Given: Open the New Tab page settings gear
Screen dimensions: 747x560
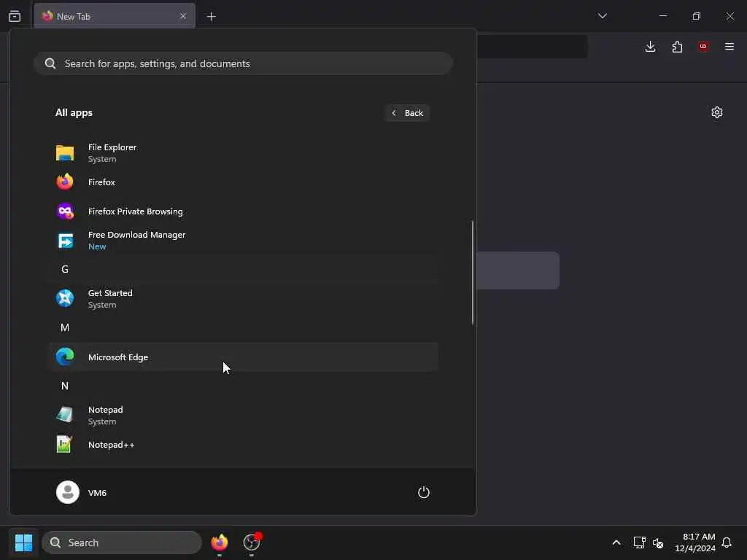Looking at the screenshot, I should [717, 112].
